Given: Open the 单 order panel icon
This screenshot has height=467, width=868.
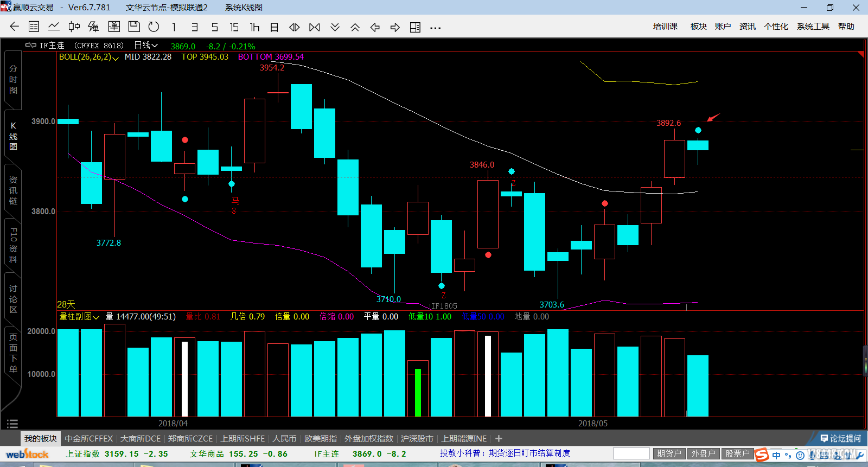Looking at the screenshot, I should point(114,27).
